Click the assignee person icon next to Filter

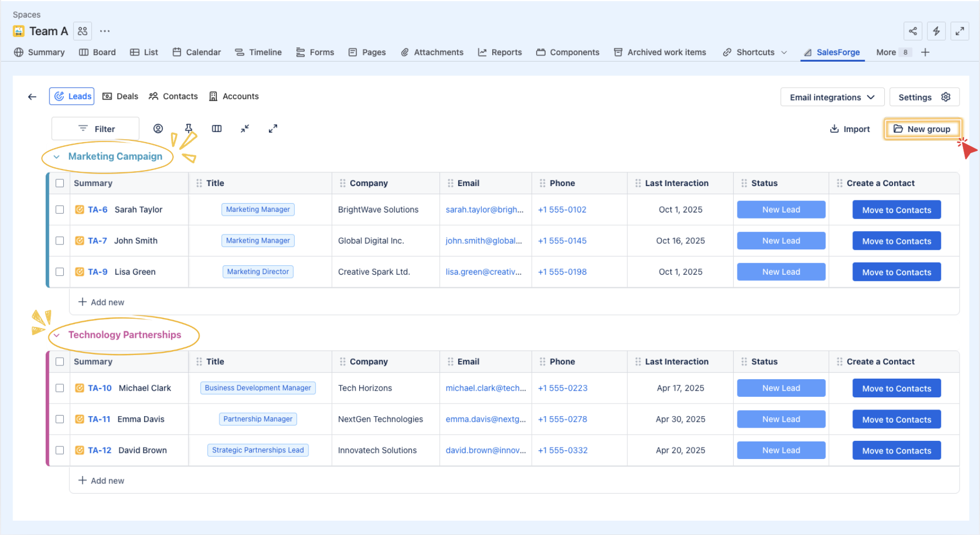pos(158,129)
